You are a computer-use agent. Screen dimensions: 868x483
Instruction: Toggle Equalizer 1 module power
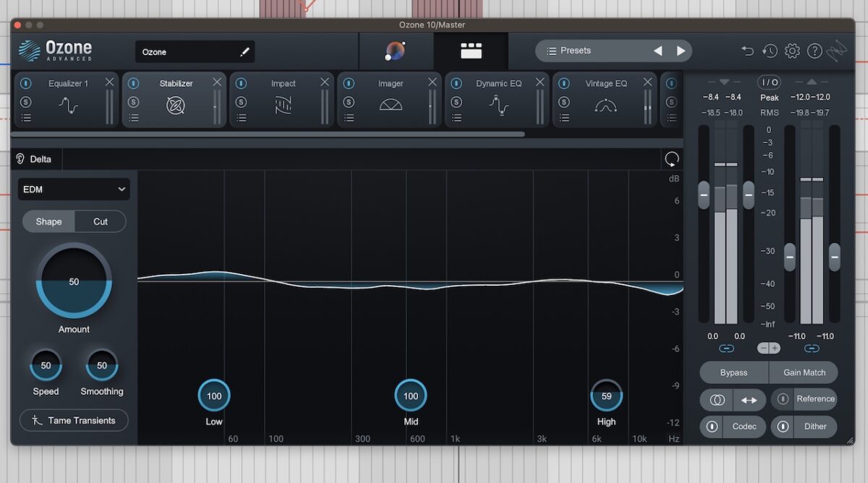coord(26,83)
